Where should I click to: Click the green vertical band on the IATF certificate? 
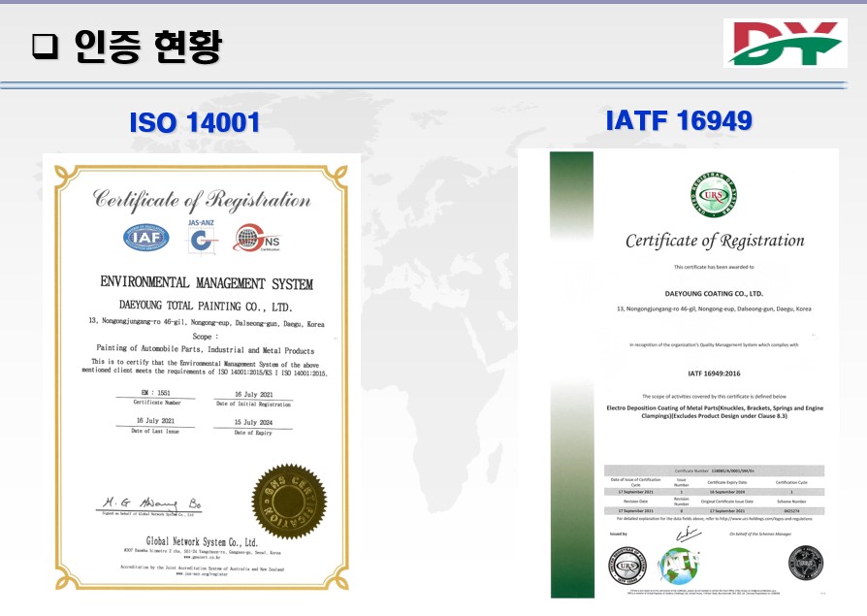coord(572,374)
